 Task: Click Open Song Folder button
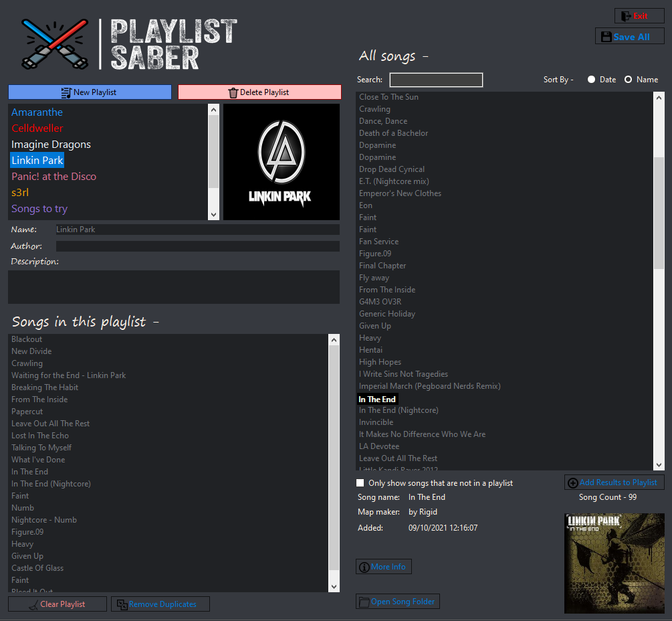coord(398,602)
